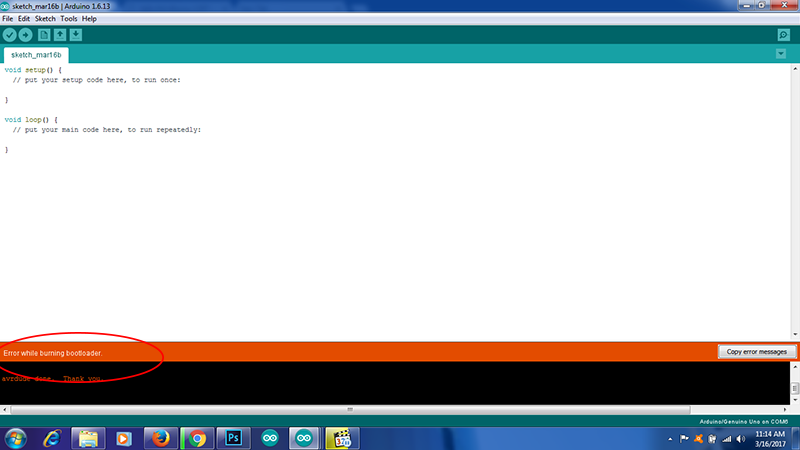The image size is (800, 450).
Task: Save the sketch with Save icon
Action: pos(76,35)
